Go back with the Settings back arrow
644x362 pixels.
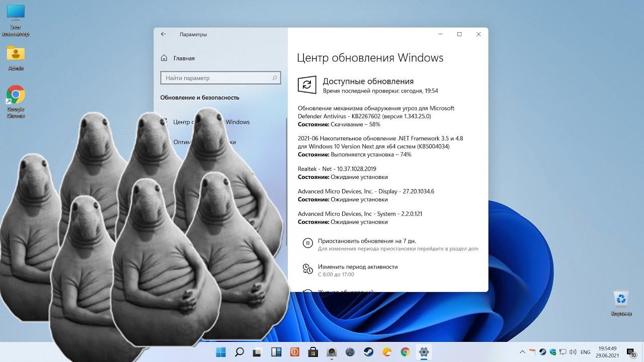pos(164,34)
